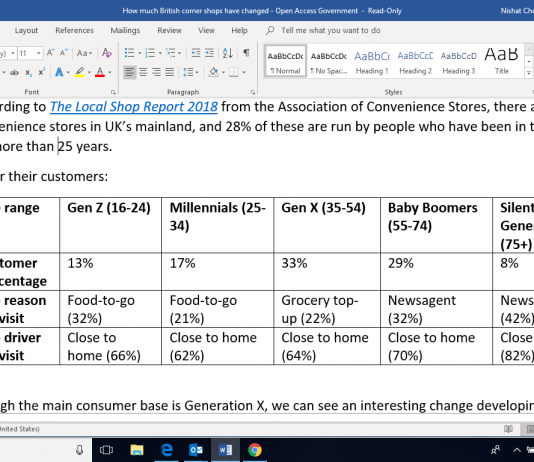This screenshot has height=462, width=534.
Task: Click Newsagent (32%) cell
Action: pos(436,309)
